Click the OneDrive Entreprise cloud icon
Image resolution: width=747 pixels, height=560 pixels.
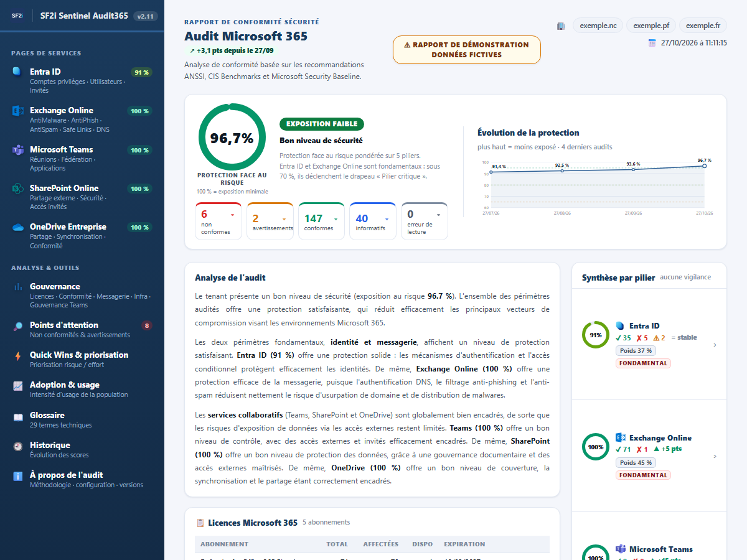pos(17,227)
